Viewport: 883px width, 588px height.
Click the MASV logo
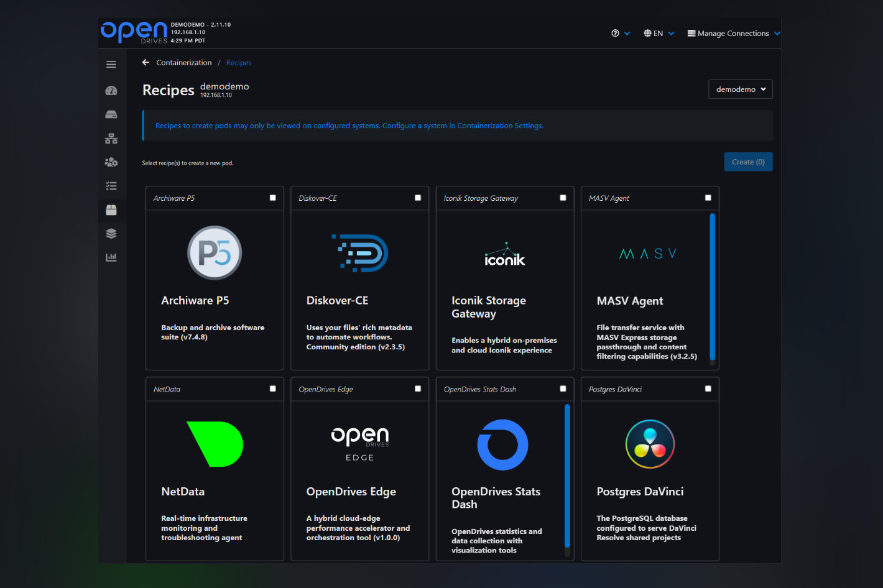pos(648,254)
